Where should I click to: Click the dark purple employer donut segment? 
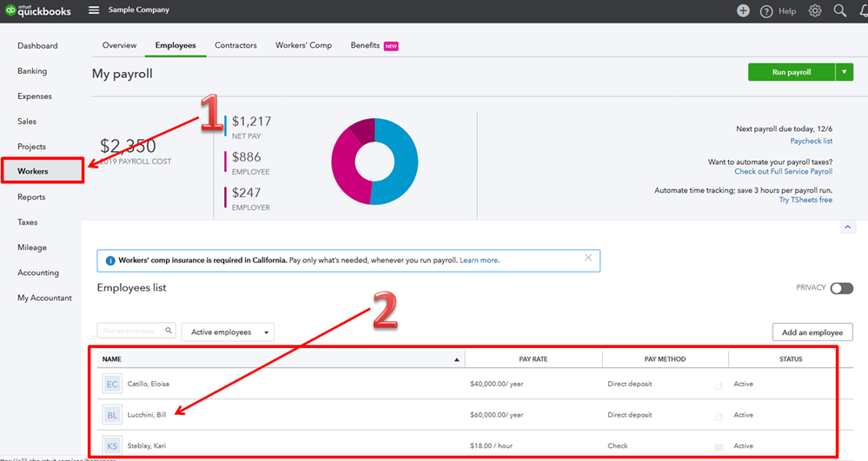[x=363, y=130]
